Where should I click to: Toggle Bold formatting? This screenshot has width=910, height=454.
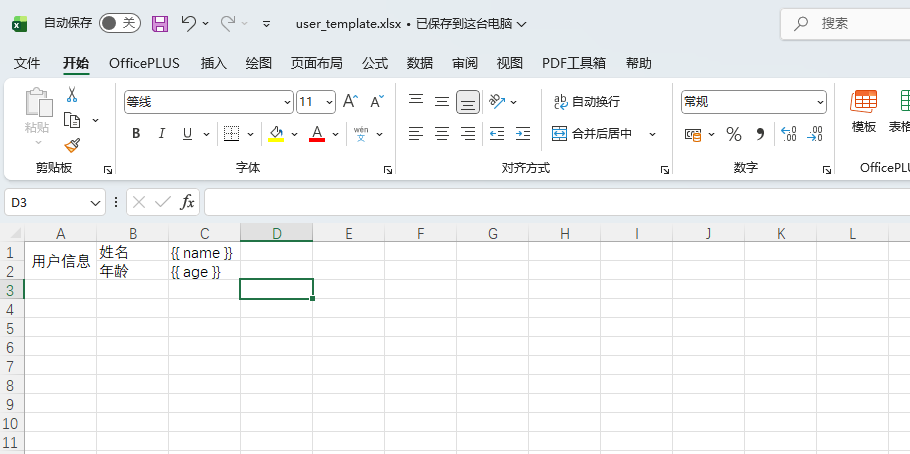(x=136, y=134)
